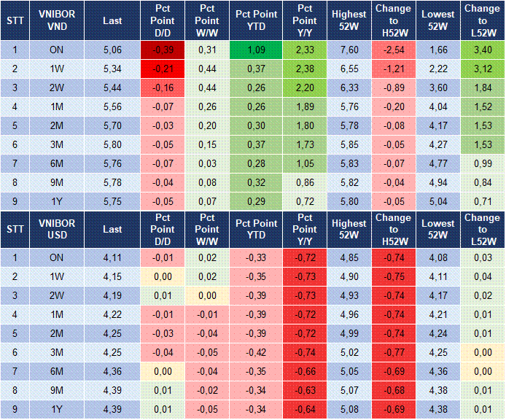Select the VND overnight Last value 5,06
The height and width of the screenshot is (420, 506).
click(112, 50)
